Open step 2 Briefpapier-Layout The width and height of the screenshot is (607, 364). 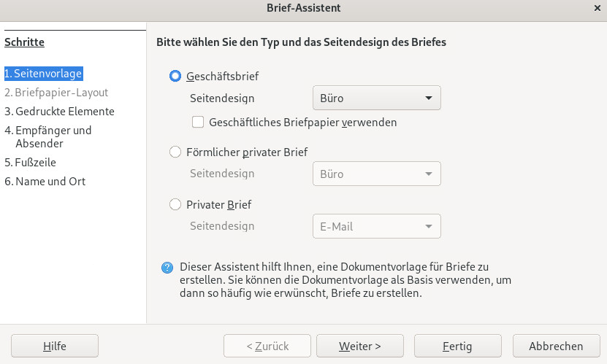coord(56,93)
